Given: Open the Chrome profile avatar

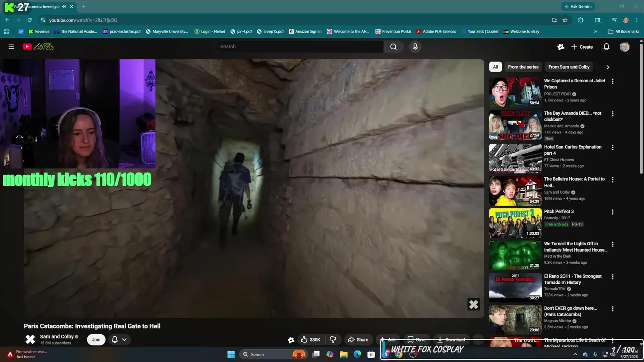Looking at the screenshot, I should (625, 20).
